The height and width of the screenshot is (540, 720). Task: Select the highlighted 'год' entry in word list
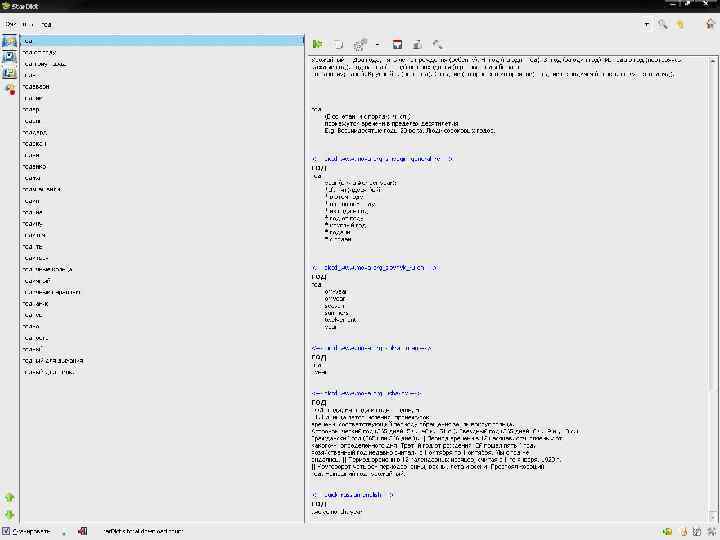pyautogui.click(x=162, y=41)
